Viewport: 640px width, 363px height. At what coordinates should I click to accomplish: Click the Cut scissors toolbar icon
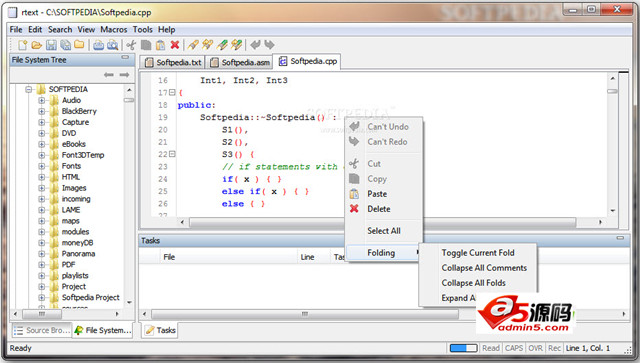click(131, 45)
